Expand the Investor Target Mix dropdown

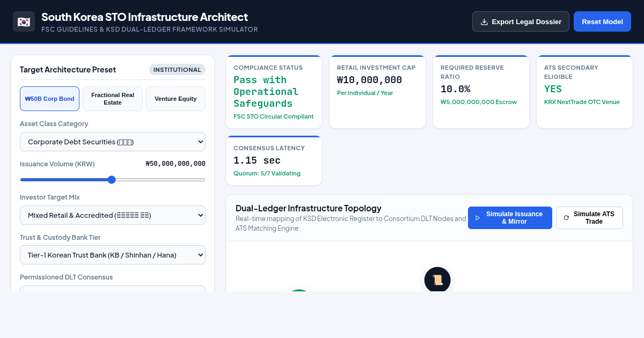click(113, 215)
